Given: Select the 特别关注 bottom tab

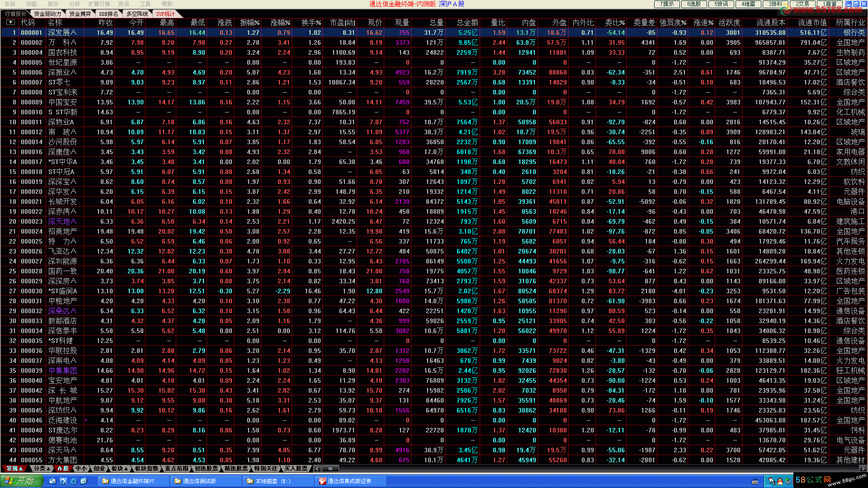Looking at the screenshot, I should (266, 469).
